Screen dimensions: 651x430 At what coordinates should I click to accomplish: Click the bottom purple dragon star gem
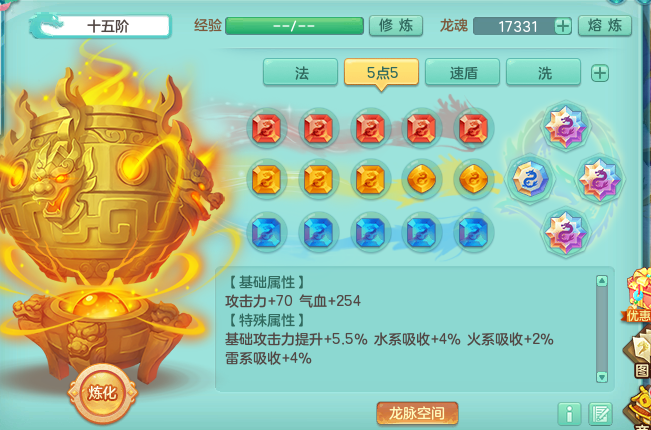565,232
